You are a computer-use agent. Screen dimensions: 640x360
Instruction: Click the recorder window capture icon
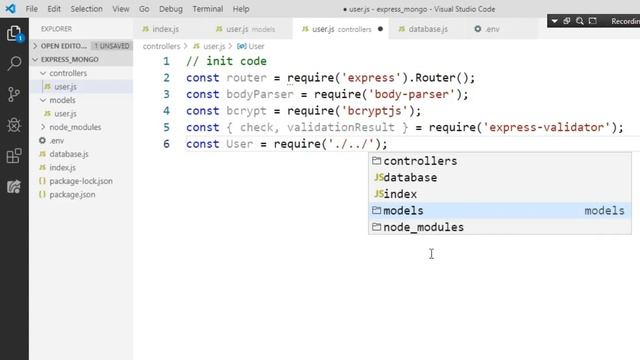tap(567, 21)
